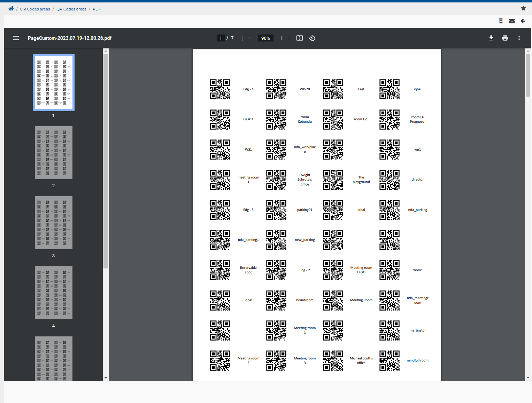Open the first QR Codes areas breadcrumb

(35, 9)
